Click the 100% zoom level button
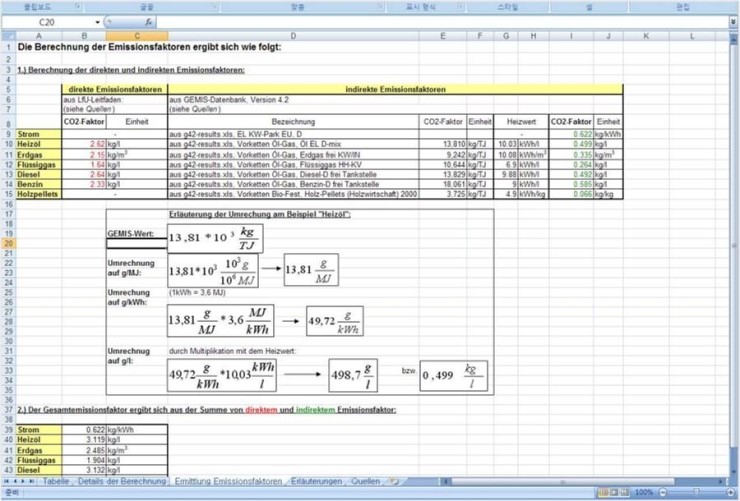The image size is (740, 501). click(645, 493)
